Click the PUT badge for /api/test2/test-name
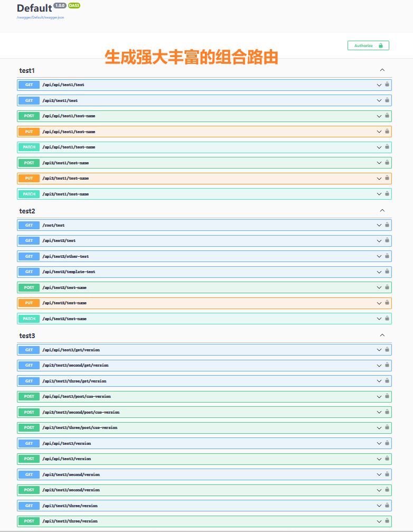 [x=29, y=303]
